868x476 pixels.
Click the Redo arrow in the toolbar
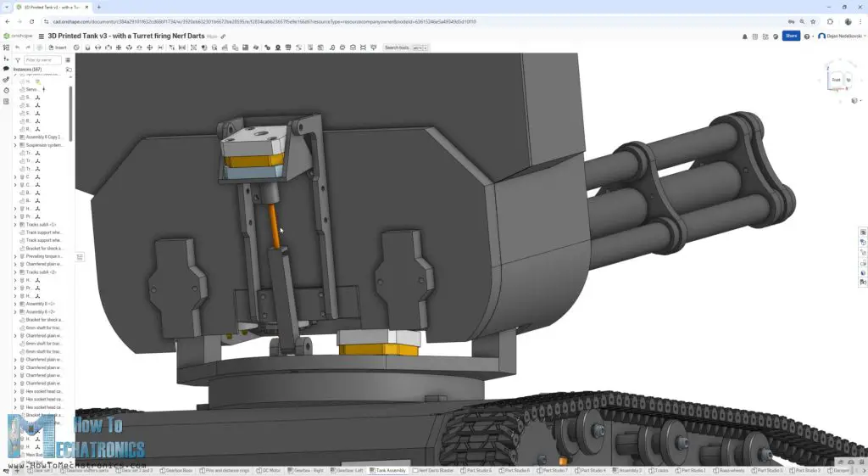(x=28, y=48)
